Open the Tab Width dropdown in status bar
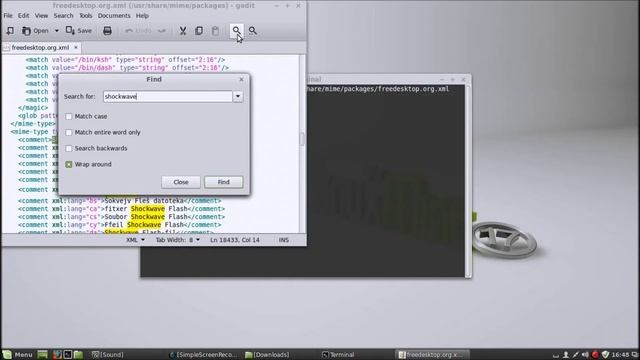640x360 pixels. [x=178, y=240]
